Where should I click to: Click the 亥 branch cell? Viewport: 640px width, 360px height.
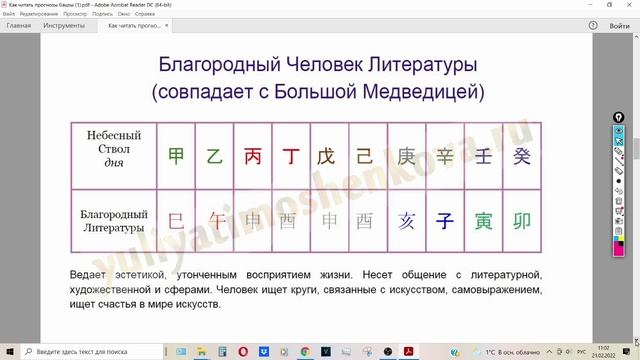click(407, 221)
